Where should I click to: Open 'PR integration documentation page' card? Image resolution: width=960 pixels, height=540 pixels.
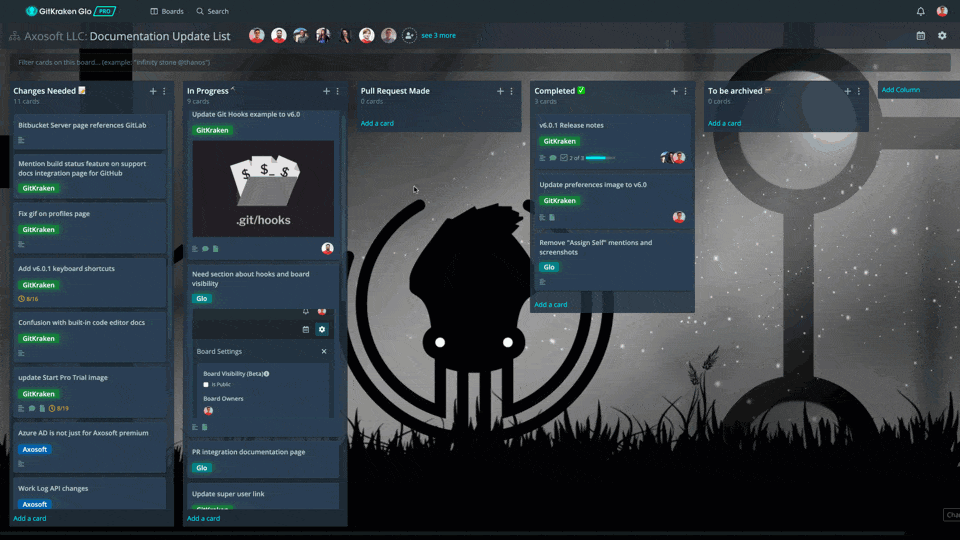tap(263, 459)
